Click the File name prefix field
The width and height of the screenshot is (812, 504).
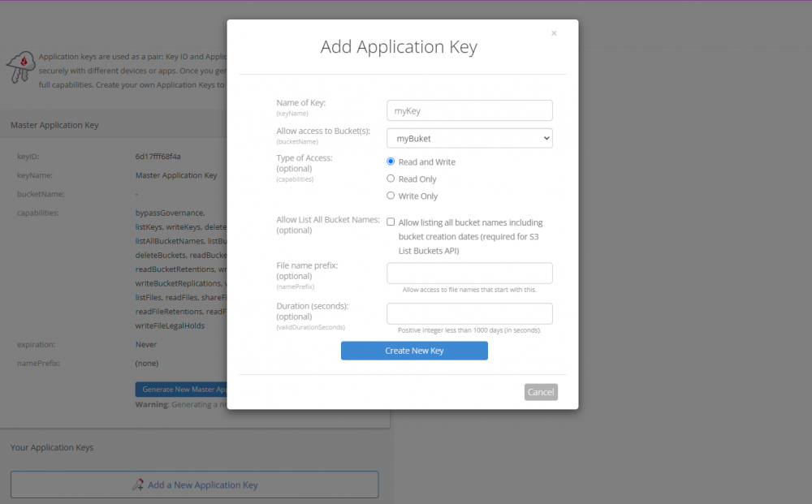coord(469,274)
